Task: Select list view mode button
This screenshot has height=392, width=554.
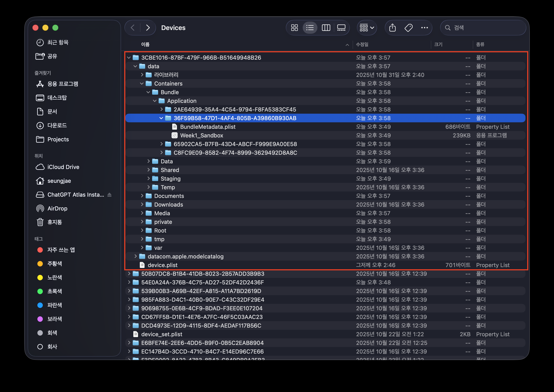Action: click(x=310, y=28)
